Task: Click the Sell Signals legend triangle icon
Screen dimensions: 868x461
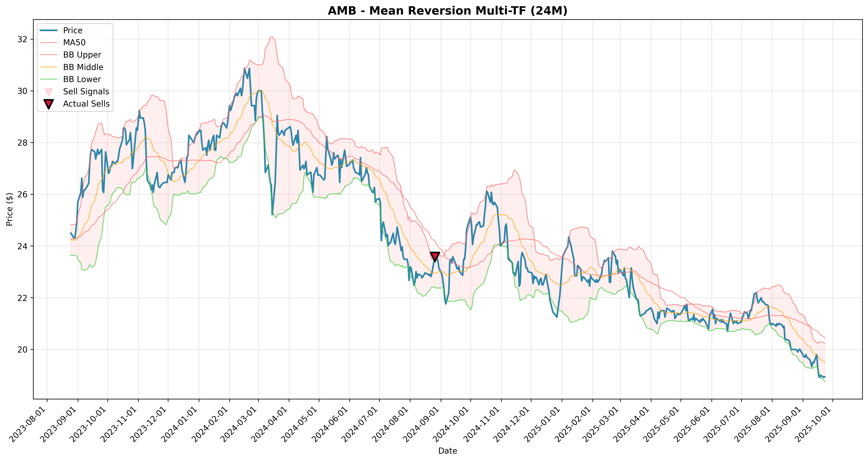Action: (49, 91)
